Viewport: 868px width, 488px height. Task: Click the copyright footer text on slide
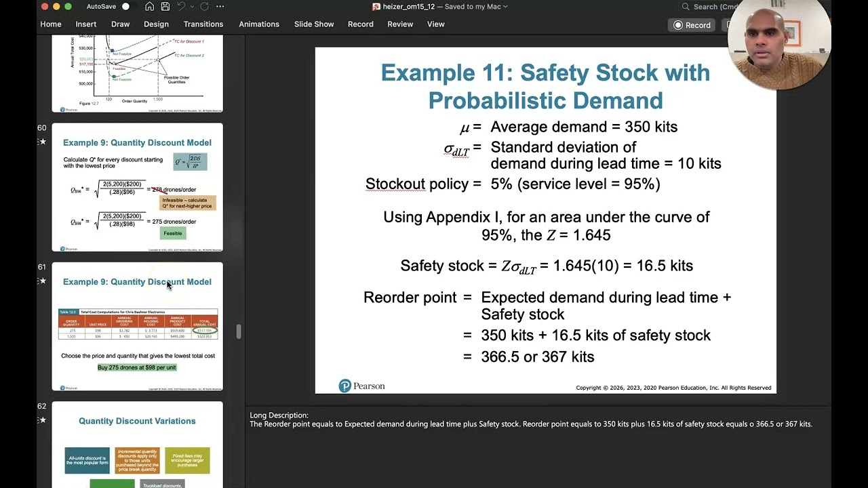coord(673,388)
